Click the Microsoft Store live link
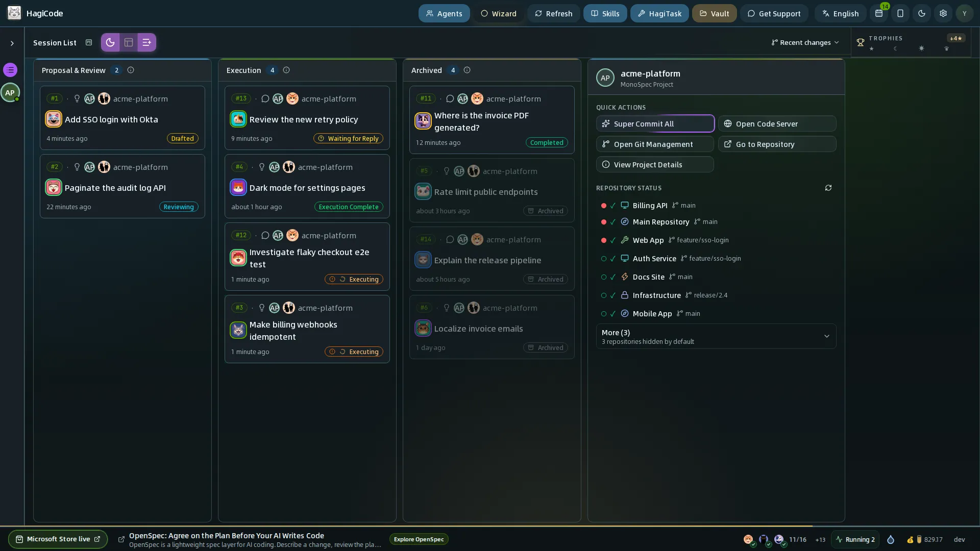 point(58,539)
